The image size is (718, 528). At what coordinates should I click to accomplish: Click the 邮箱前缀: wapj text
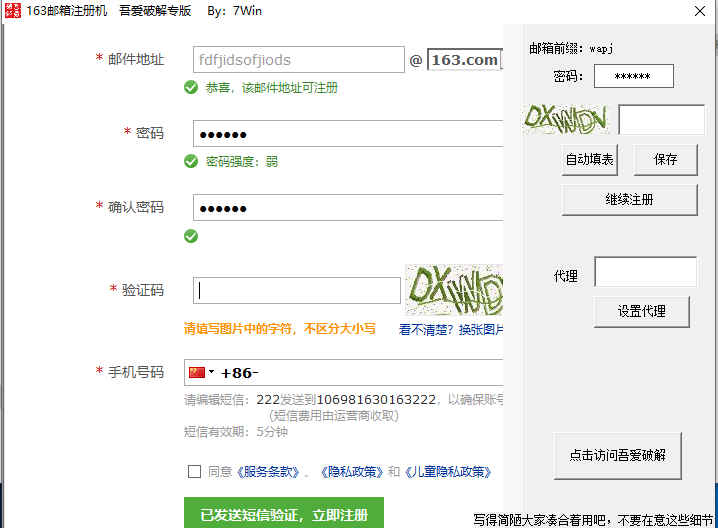pos(571,48)
